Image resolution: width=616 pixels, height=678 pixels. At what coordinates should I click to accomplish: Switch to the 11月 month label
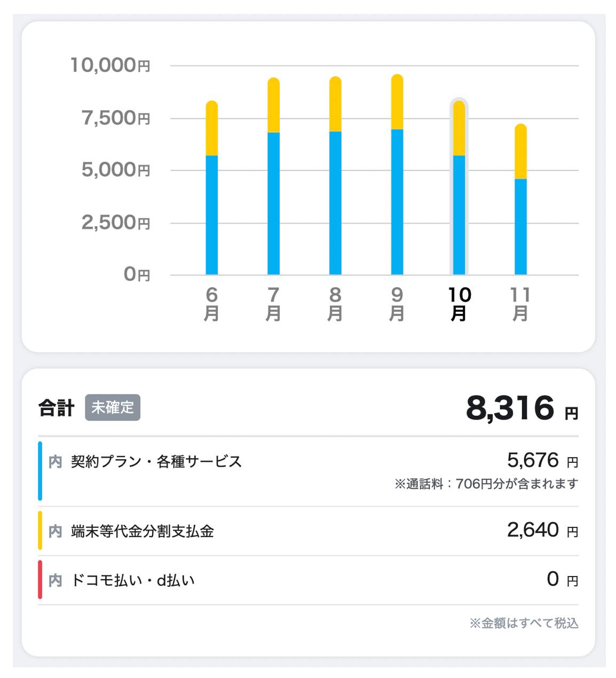point(520,304)
